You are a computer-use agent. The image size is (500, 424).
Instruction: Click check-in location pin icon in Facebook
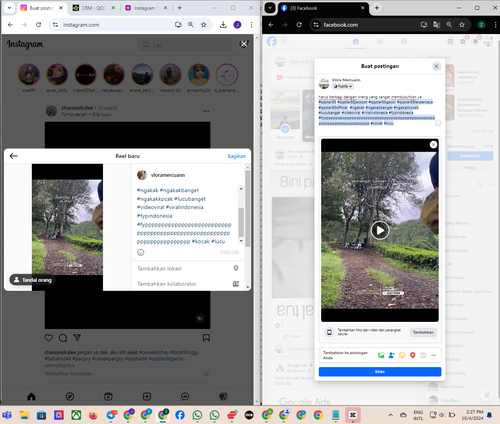coord(413,355)
